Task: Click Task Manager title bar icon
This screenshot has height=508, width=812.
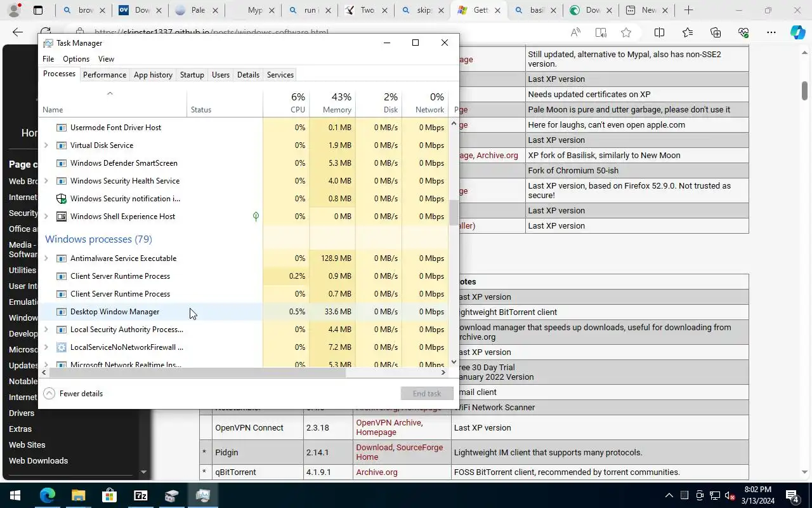Action: (48, 43)
